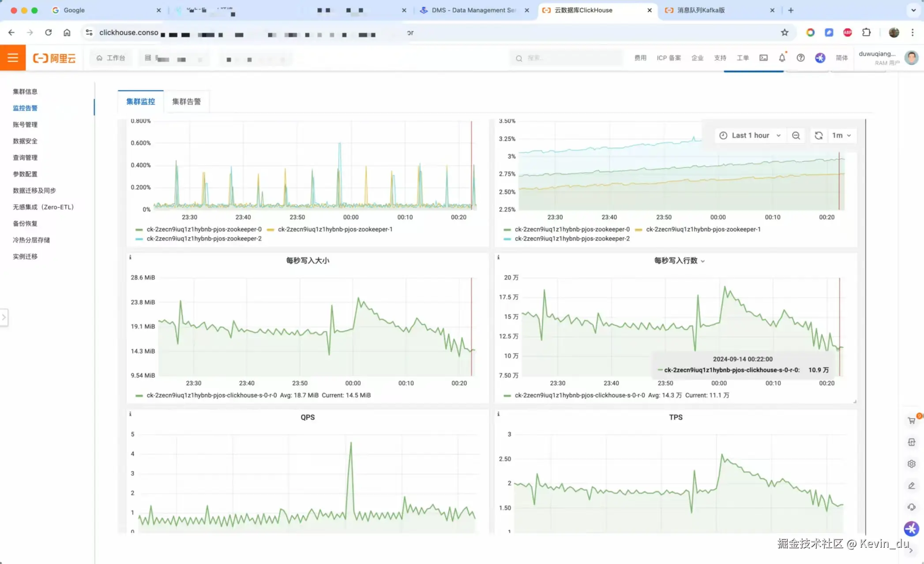Viewport: 924px width, 564px height.
Task: Click the zoom out time range icon
Action: (796, 135)
